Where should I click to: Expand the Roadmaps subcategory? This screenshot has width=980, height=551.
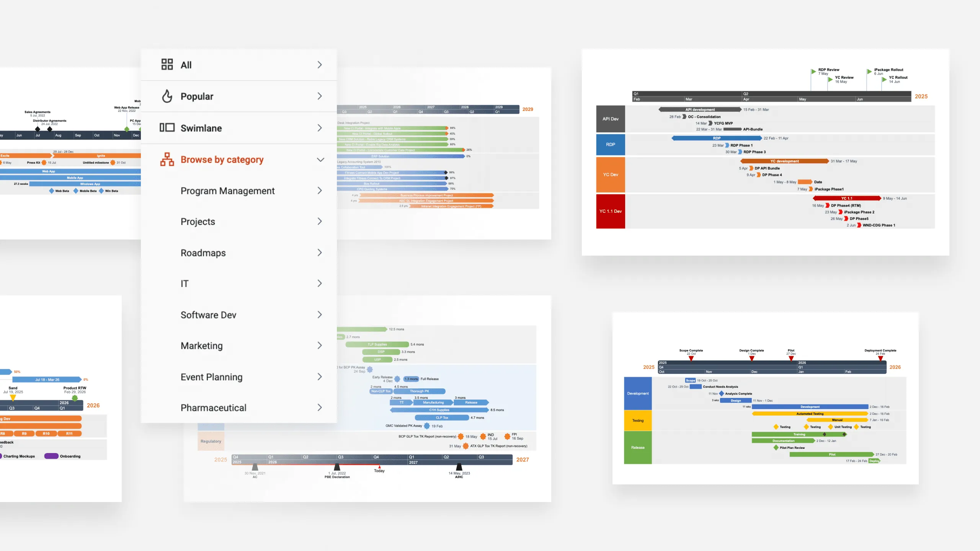(319, 252)
